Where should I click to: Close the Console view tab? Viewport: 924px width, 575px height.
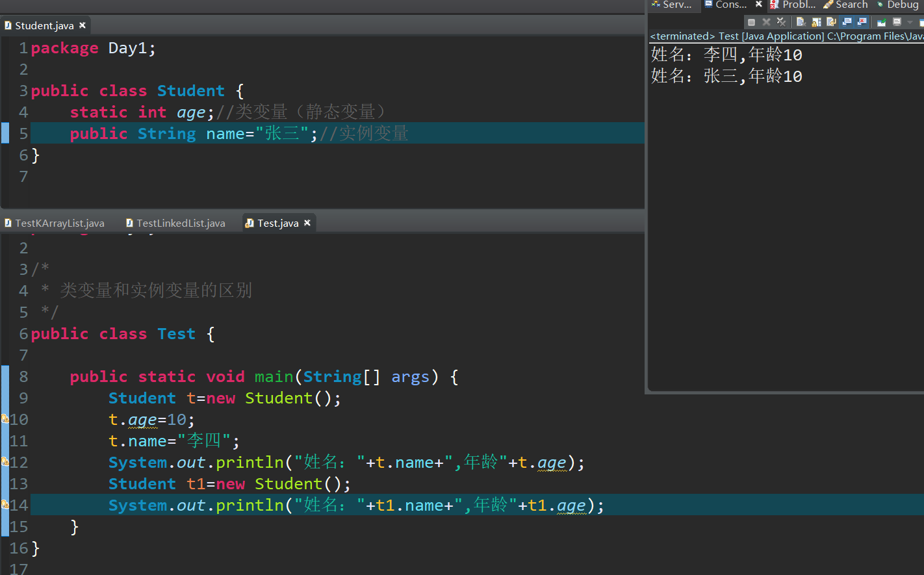point(758,4)
